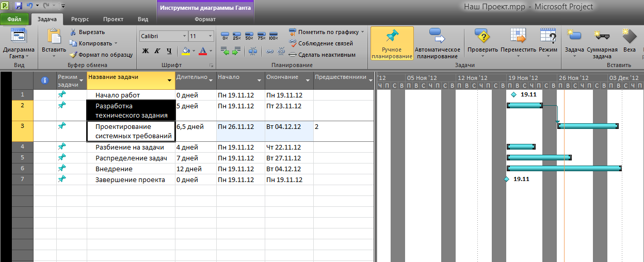This screenshot has width=644, height=262.
Task: Indent task with the right green arrow
Action: click(x=236, y=51)
